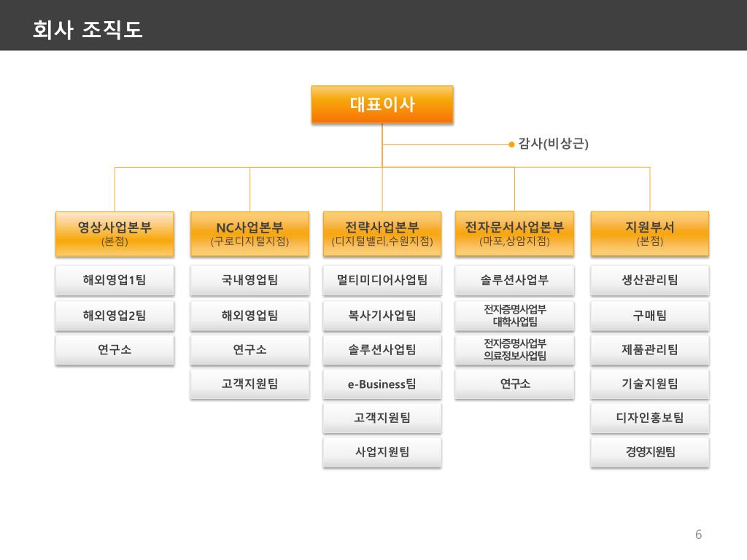Click the 전자증명사업부 의료정보사업팀 box
Viewport: 747px width, 560px height.
tap(514, 350)
